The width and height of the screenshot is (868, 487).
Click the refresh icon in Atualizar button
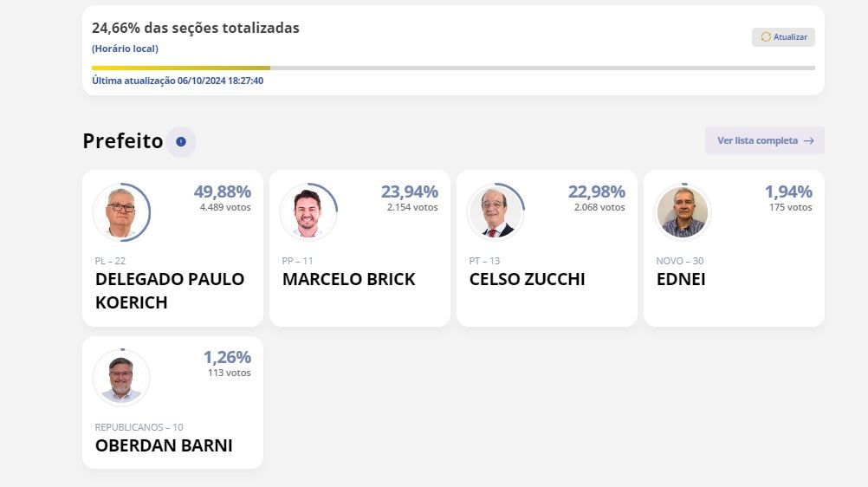point(766,37)
